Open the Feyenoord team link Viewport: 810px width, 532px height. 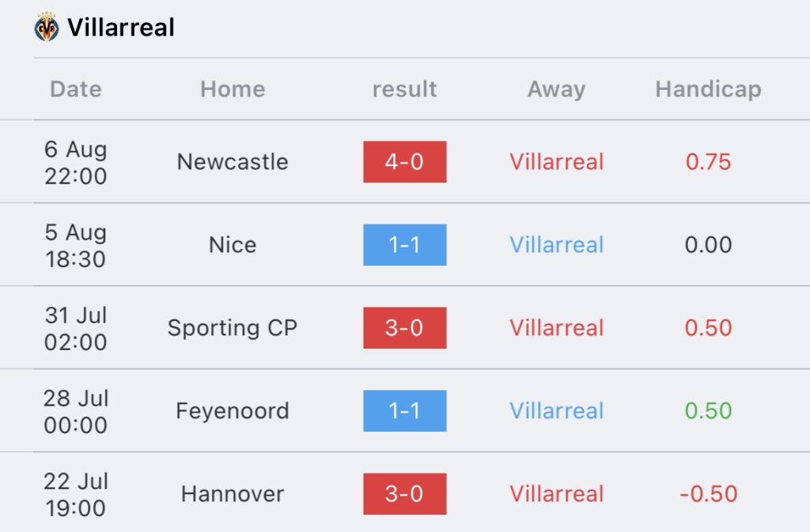(x=233, y=411)
